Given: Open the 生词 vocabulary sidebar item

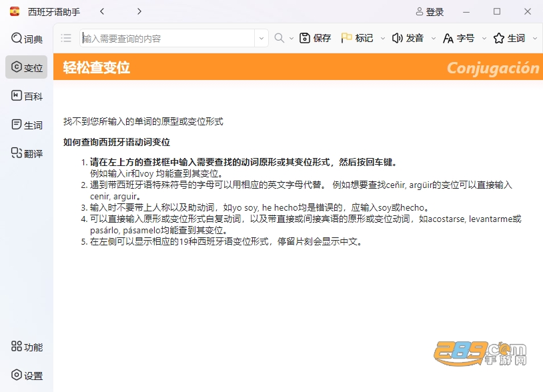Looking at the screenshot, I should pos(27,125).
